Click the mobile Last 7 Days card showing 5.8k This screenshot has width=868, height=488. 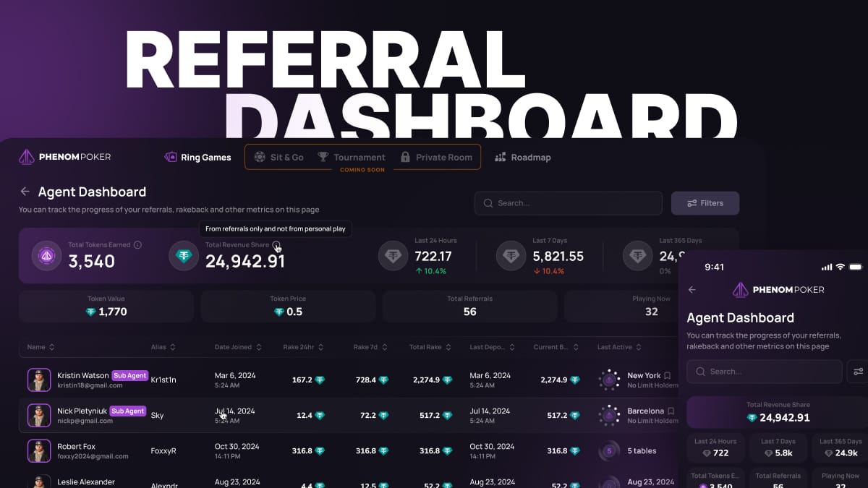point(778,448)
